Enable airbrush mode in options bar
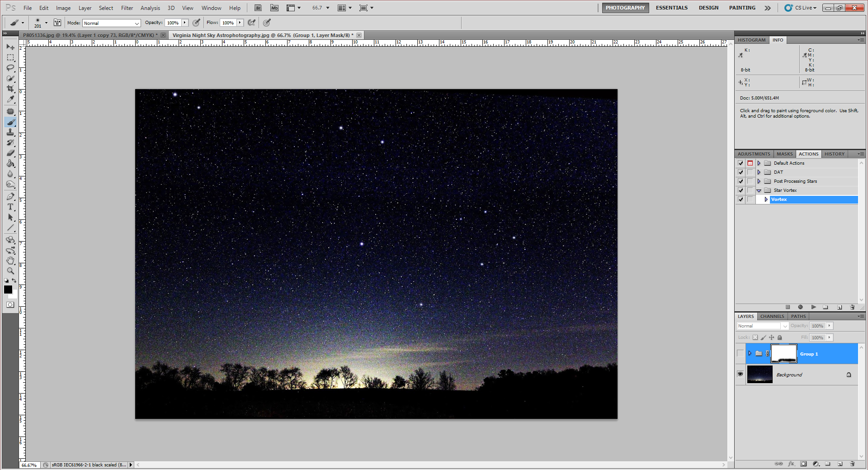Screen dimensions: 868x470 click(252, 23)
